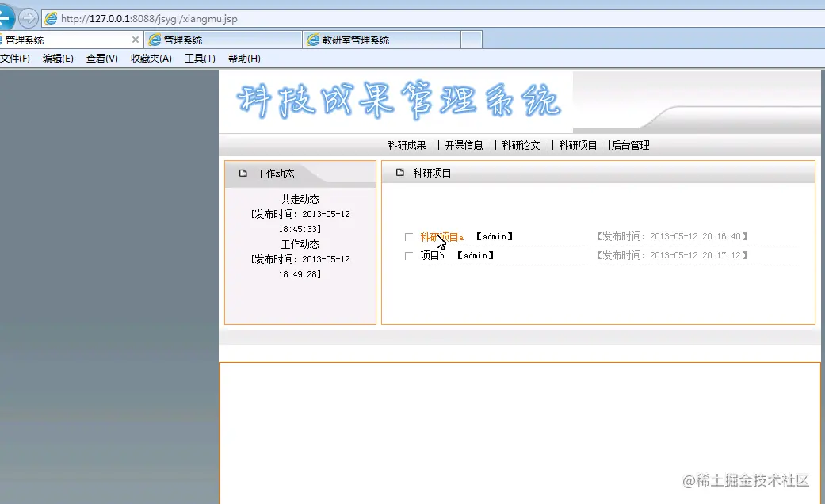Click the IE favicon on the second 管理系统 tab
Image resolution: width=825 pixels, height=504 pixels.
pos(155,38)
